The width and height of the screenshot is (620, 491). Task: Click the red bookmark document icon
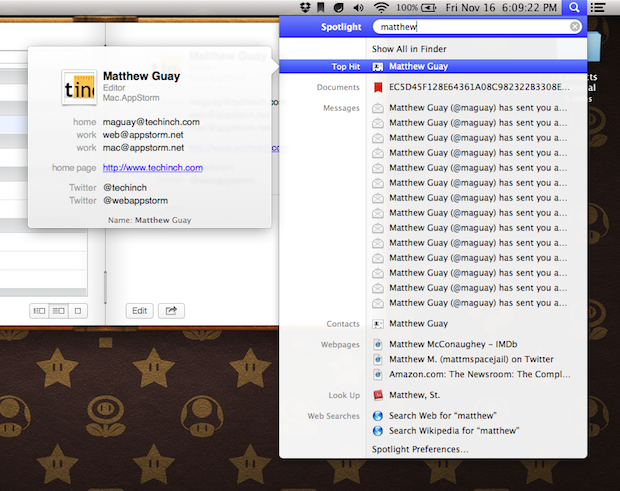coord(378,87)
